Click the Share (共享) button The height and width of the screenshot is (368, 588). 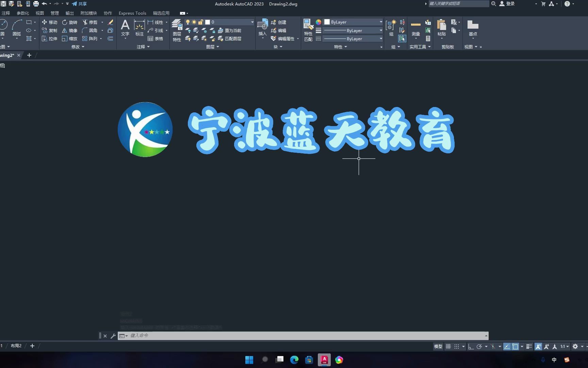(x=79, y=4)
